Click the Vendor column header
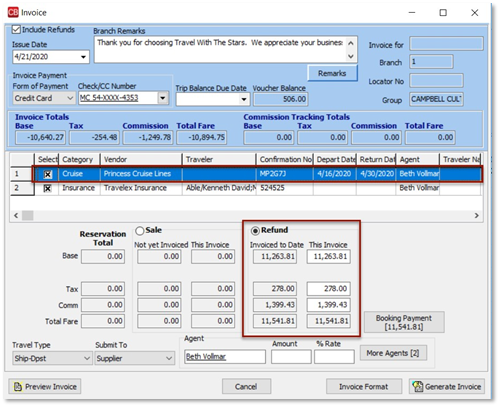 141,159
